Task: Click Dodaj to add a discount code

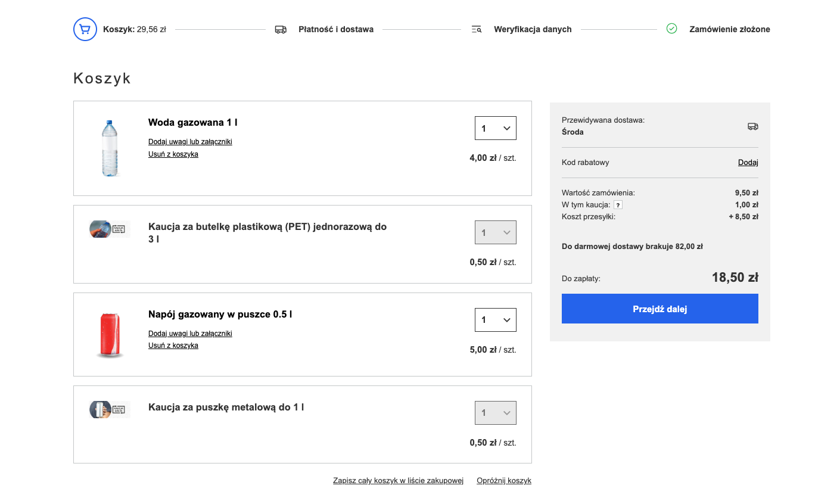Action: (748, 163)
